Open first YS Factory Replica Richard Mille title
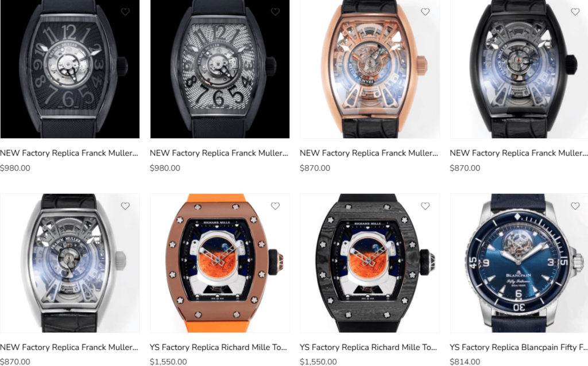Screen dimensions: 588x366 point(219,347)
